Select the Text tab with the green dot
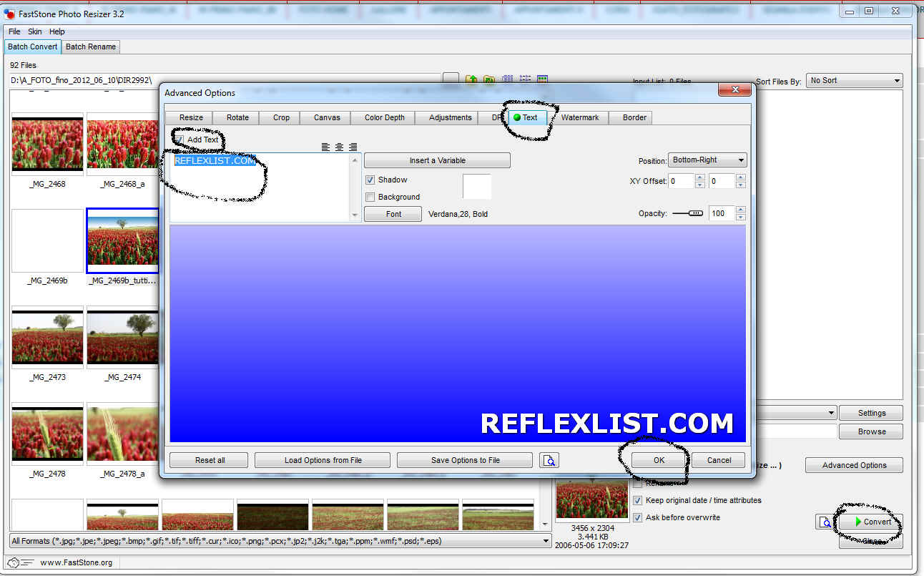The image size is (924, 576). (526, 117)
